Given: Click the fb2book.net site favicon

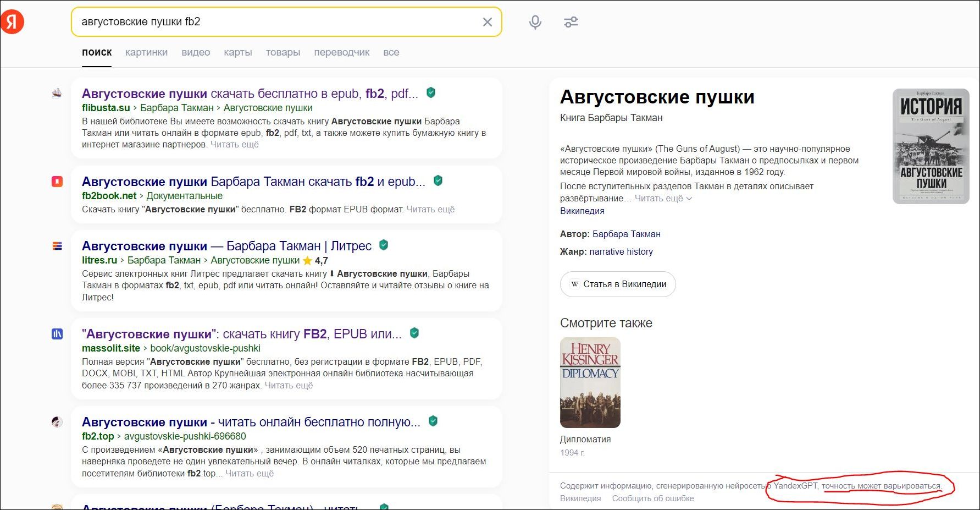Looking at the screenshot, I should coord(57,182).
